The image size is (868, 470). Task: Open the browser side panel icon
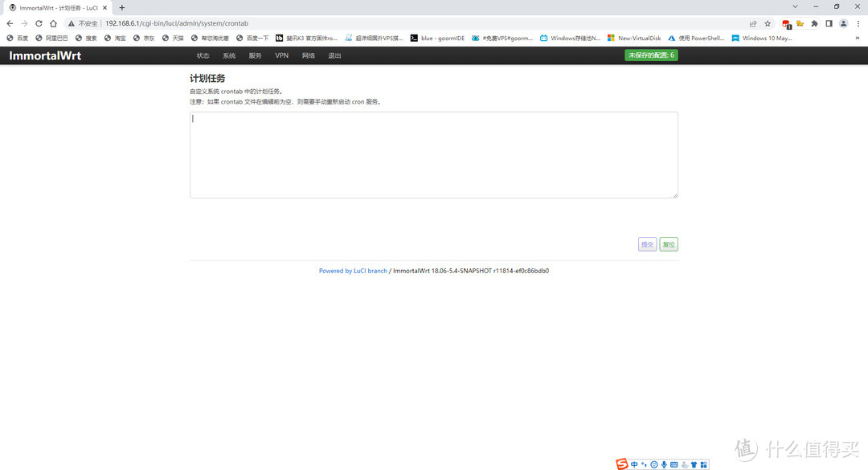829,23
